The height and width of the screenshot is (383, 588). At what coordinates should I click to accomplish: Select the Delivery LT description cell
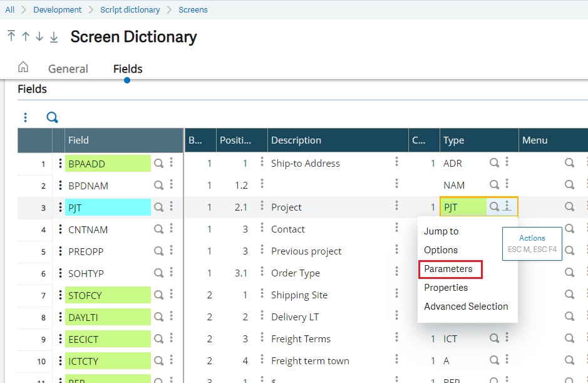(295, 317)
